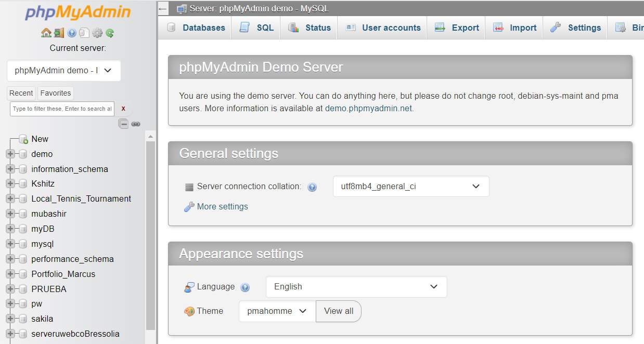Open the Language dropdown set to English
644x344 pixels.
coord(356,287)
